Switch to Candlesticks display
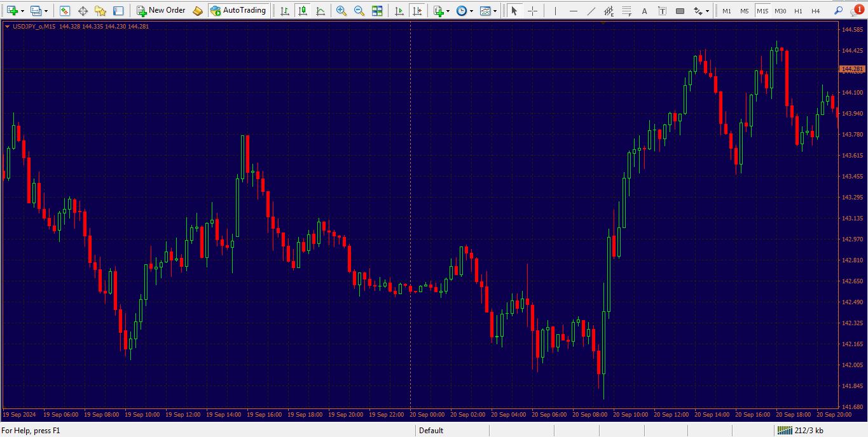This screenshot has height=437, width=868. pos(302,11)
